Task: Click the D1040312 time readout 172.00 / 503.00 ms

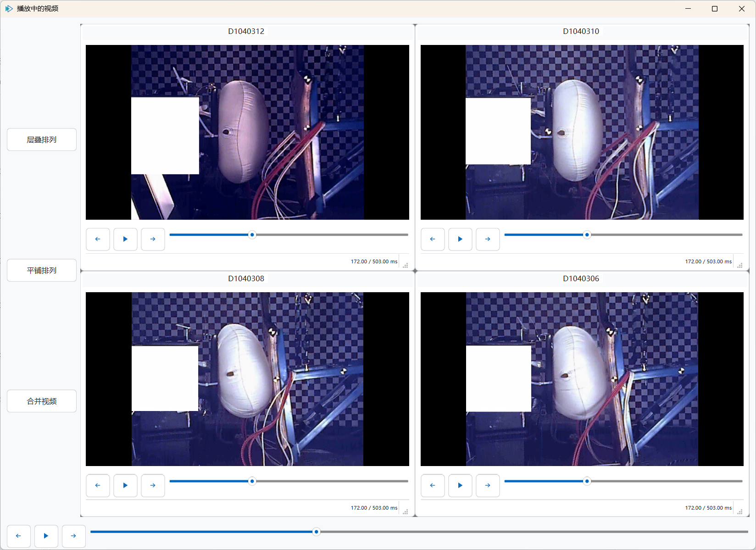Action: pos(374,261)
